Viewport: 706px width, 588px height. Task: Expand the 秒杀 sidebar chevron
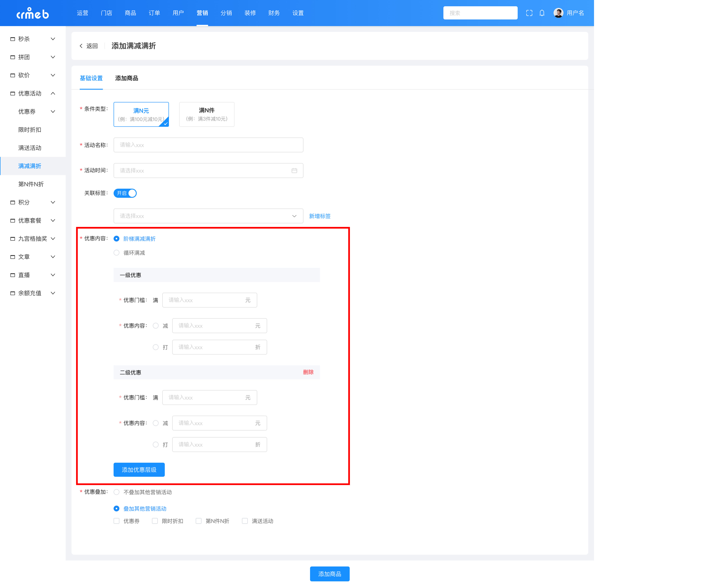(53, 39)
